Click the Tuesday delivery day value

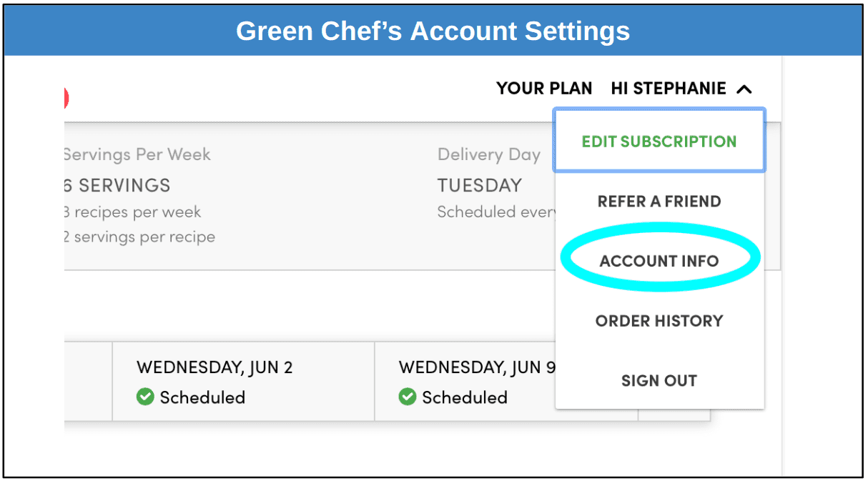480,186
